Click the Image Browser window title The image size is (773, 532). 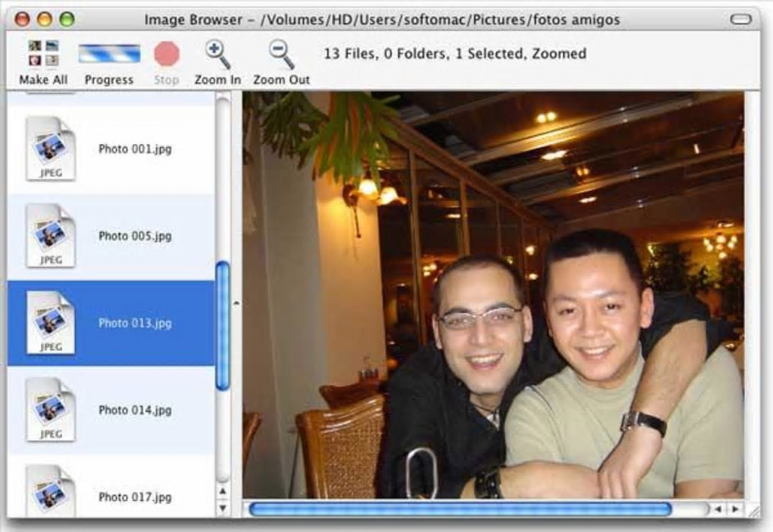pos(382,20)
